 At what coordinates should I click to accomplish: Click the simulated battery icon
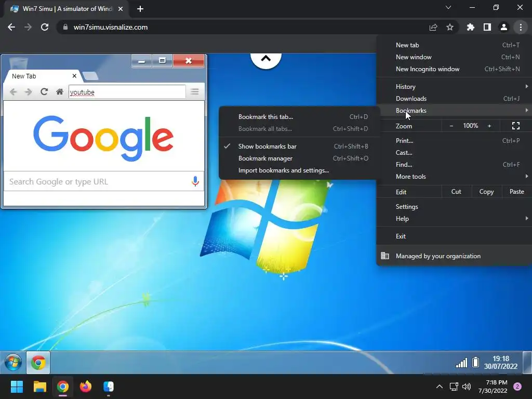point(476,362)
